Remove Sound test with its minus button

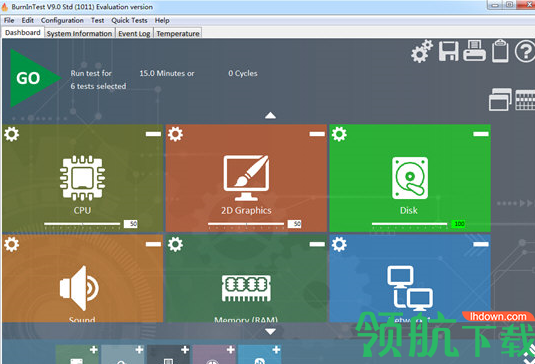(154, 244)
